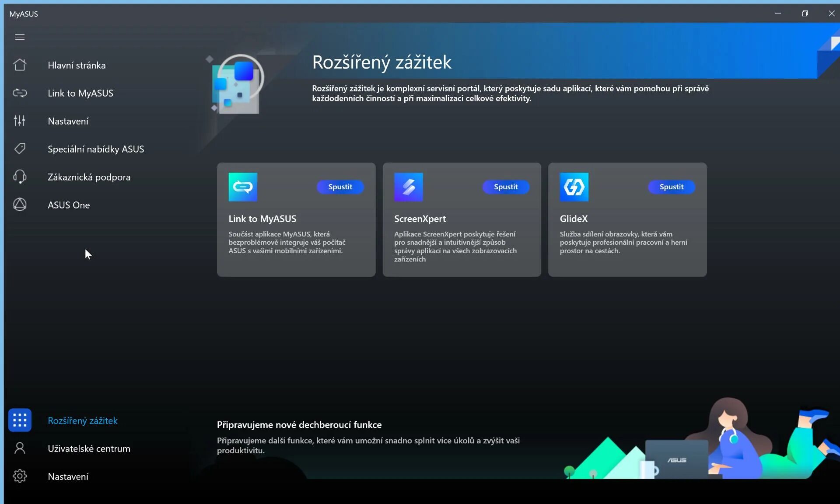The width and height of the screenshot is (840, 504).
Task: Collapse the hamburger navigation menu
Action: [x=20, y=37]
